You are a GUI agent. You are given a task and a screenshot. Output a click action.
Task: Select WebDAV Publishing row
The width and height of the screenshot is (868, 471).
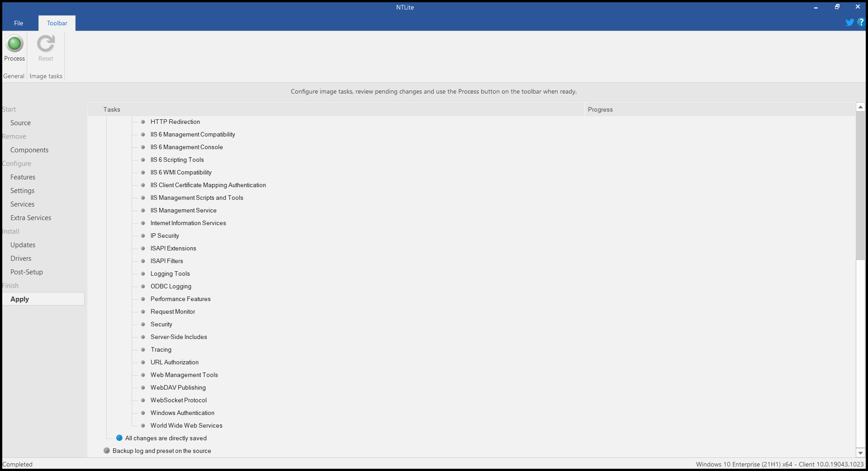(x=178, y=387)
